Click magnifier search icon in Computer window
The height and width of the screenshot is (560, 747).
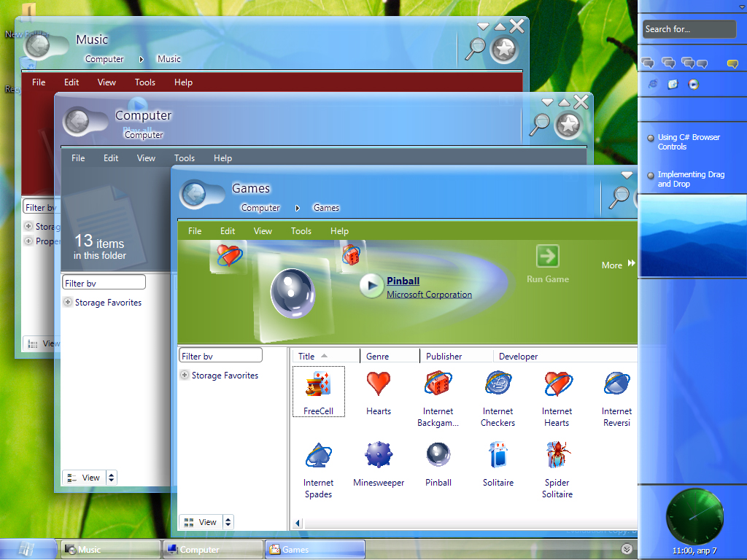(541, 124)
